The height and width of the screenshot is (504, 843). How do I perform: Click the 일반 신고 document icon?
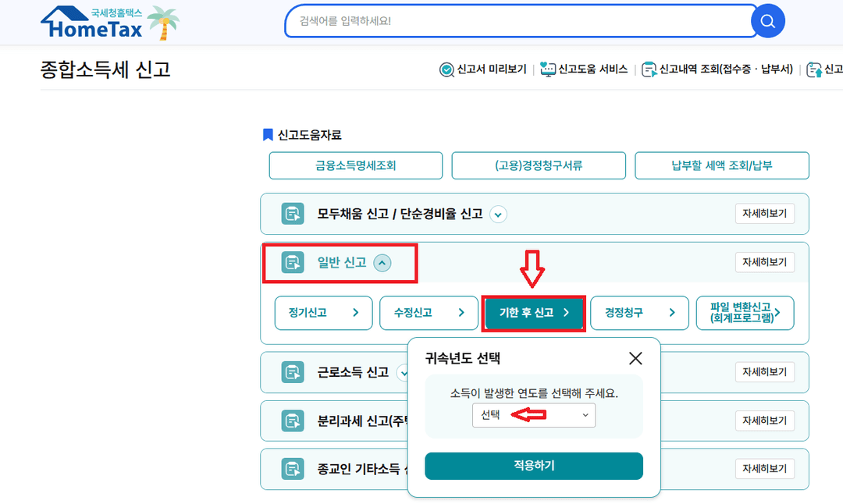point(293,263)
